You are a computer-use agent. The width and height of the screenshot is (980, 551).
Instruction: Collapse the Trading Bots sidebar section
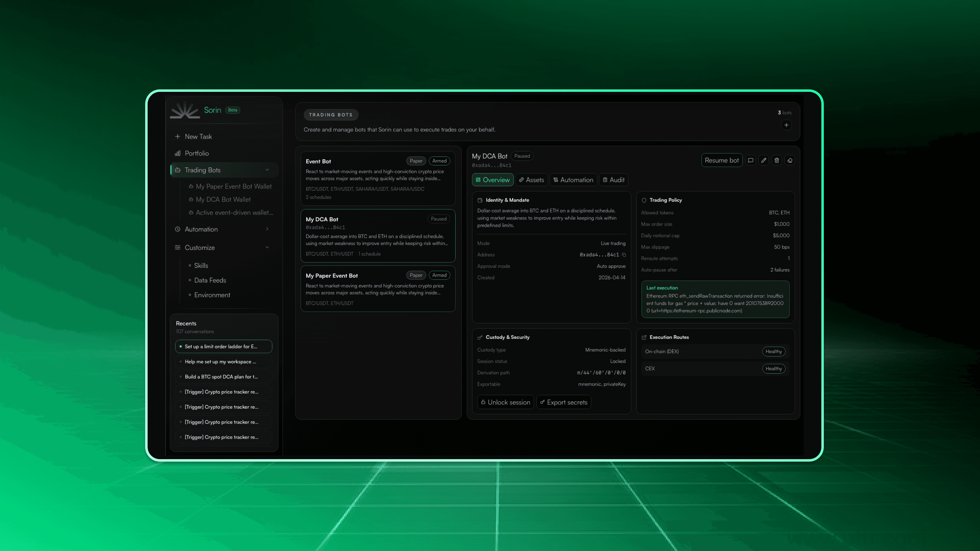pyautogui.click(x=267, y=170)
